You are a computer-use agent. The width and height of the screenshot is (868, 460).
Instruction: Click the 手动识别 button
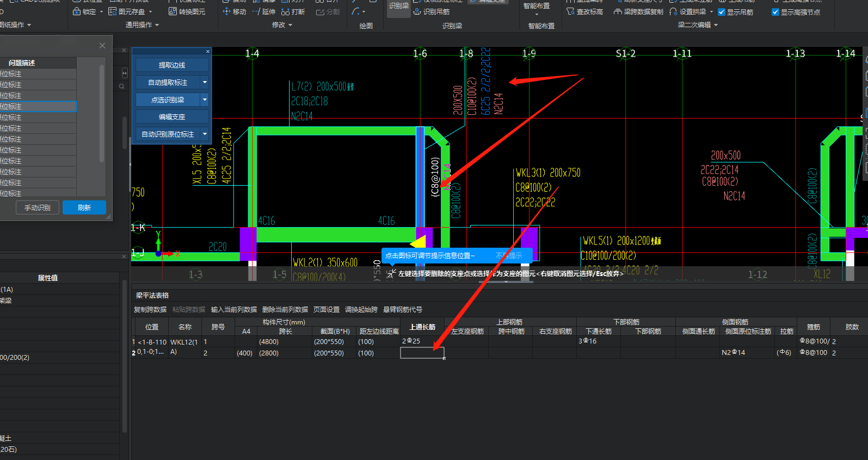38,207
